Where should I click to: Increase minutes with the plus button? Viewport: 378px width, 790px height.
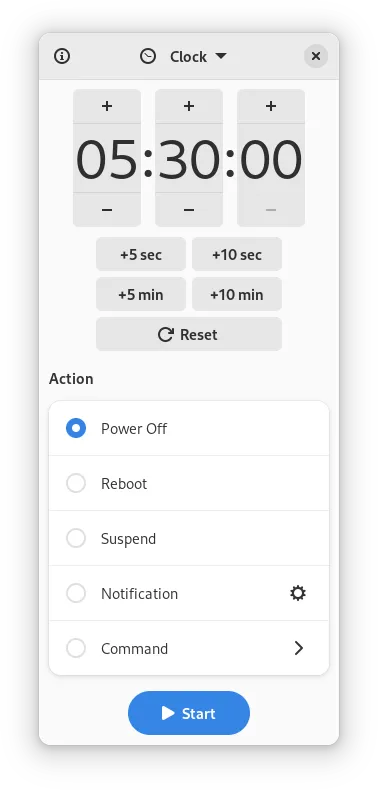pyautogui.click(x=189, y=106)
